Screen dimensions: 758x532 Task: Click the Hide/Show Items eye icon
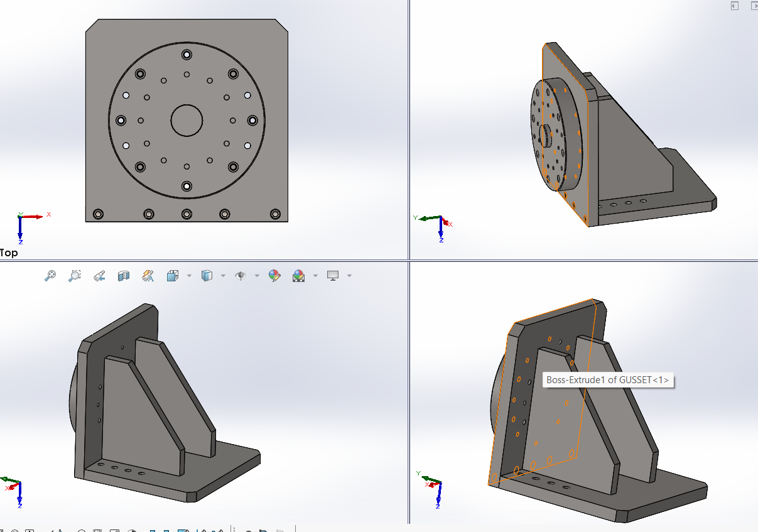point(240,275)
